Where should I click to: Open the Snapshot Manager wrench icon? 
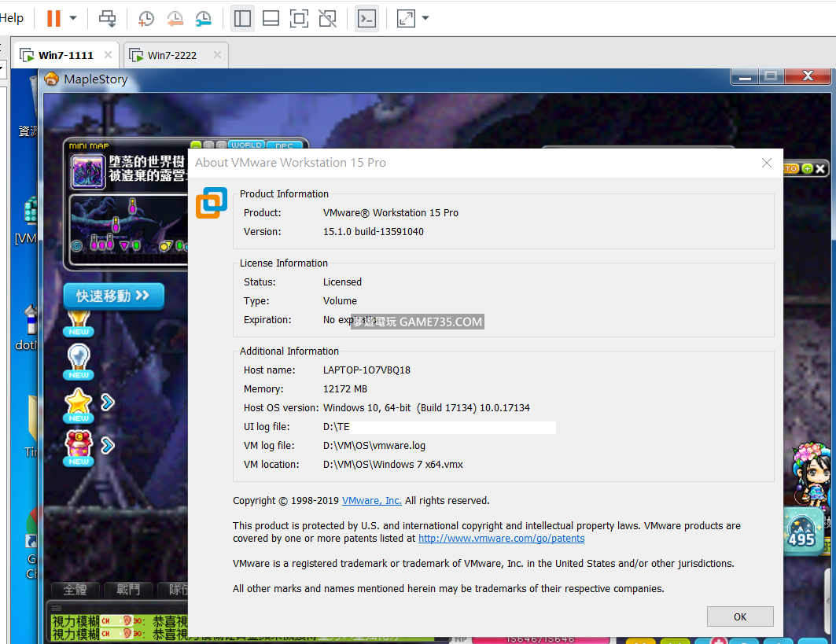(203, 18)
